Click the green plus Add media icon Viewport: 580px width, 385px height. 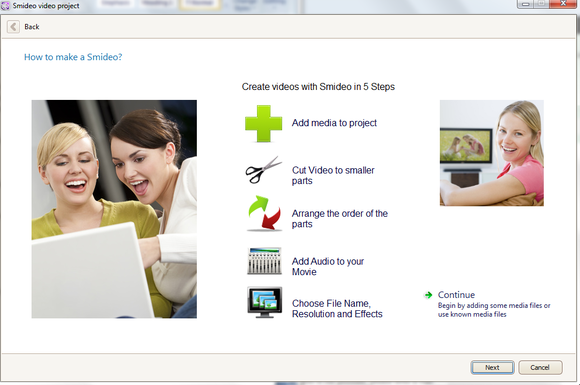[x=263, y=124]
